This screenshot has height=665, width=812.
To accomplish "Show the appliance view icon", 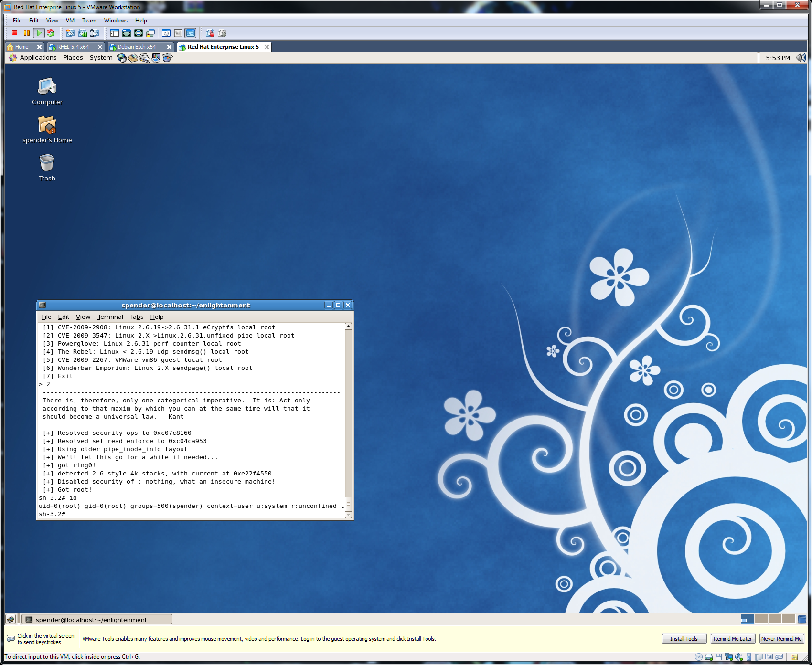I will (x=178, y=33).
